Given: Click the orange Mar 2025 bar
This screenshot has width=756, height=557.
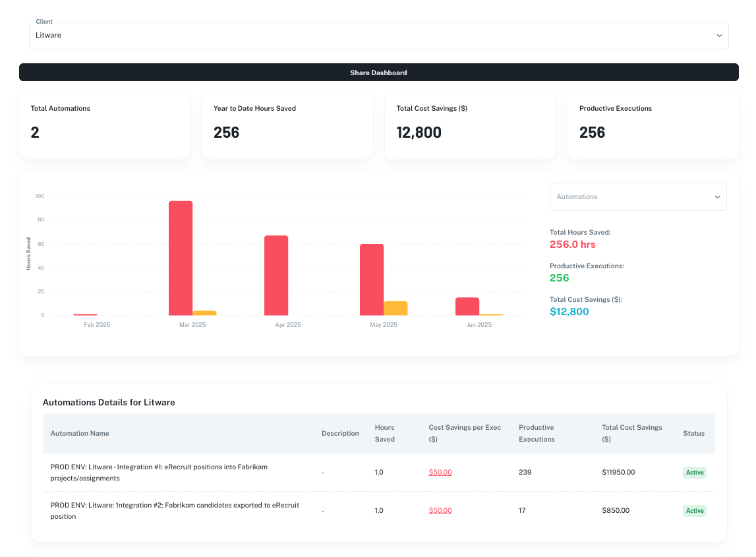Looking at the screenshot, I should (204, 313).
